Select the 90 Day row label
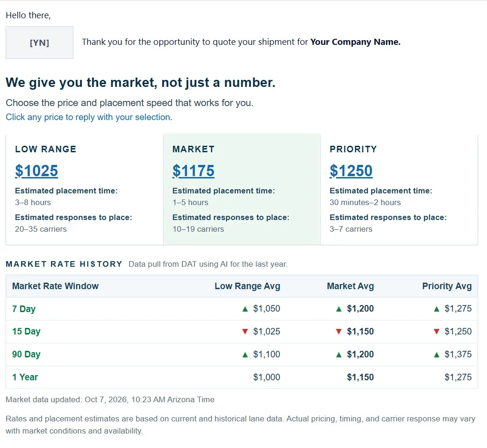The width and height of the screenshot is (487, 448). (x=26, y=354)
